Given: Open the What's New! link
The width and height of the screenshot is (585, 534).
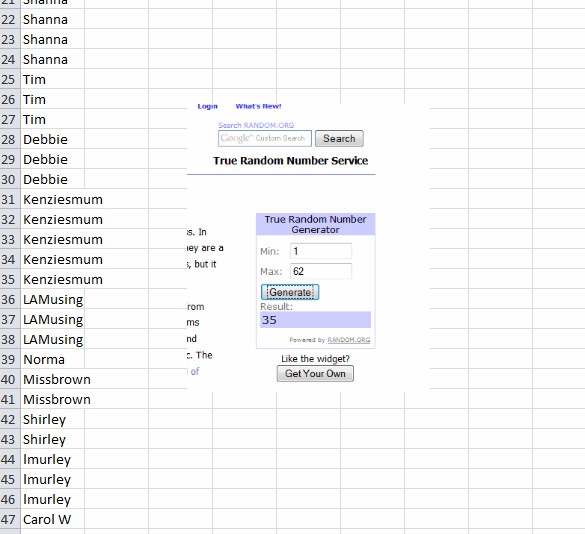Looking at the screenshot, I should tap(258, 106).
